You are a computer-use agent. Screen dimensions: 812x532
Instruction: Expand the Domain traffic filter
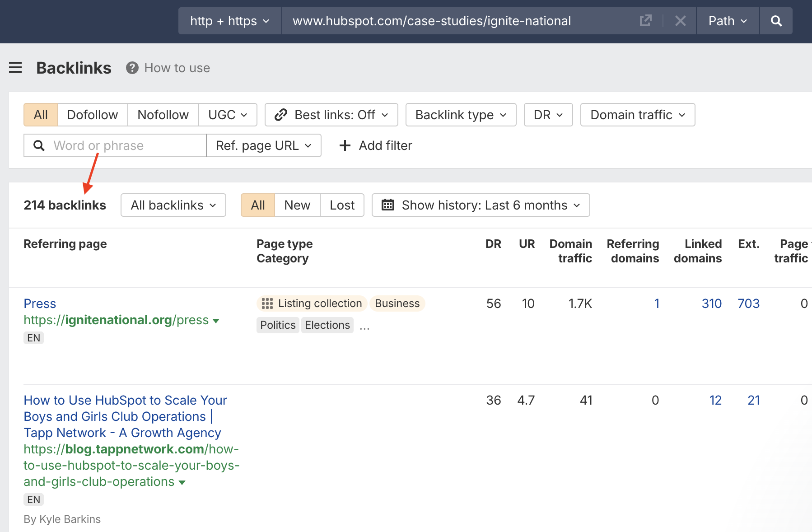[x=638, y=115]
